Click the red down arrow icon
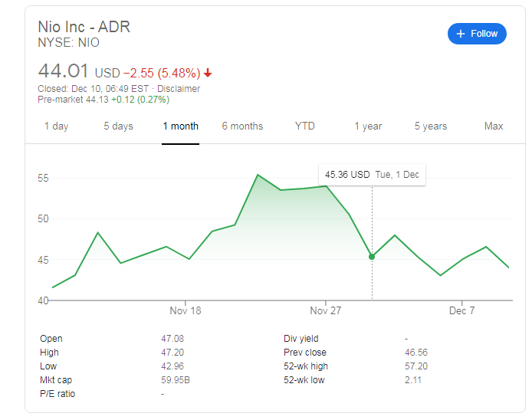 tap(208, 73)
